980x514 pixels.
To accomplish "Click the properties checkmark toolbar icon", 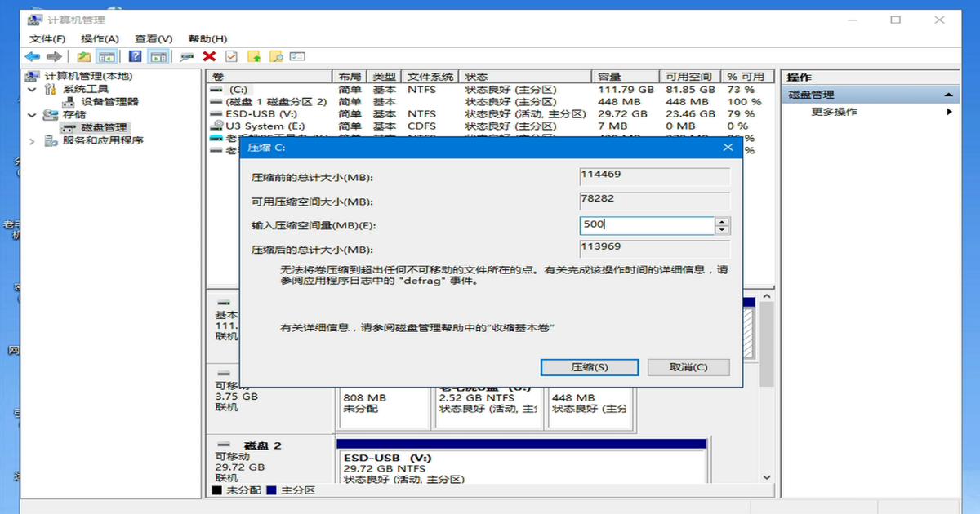I will (231, 55).
